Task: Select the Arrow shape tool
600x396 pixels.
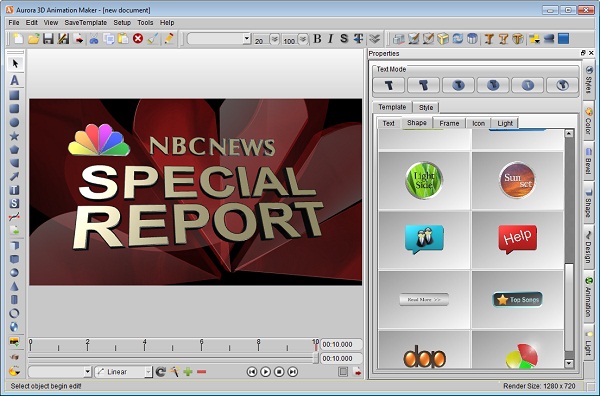Action: 14,176
